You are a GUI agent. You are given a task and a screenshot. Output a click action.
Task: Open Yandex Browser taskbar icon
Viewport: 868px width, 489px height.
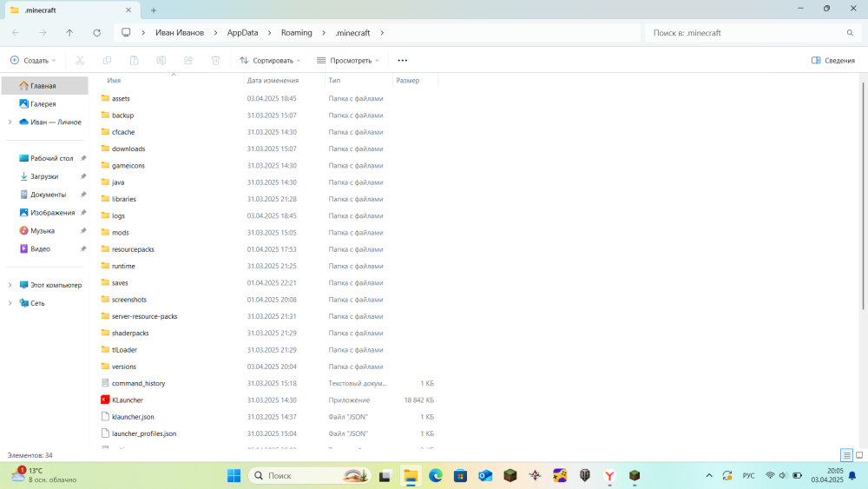[609, 476]
